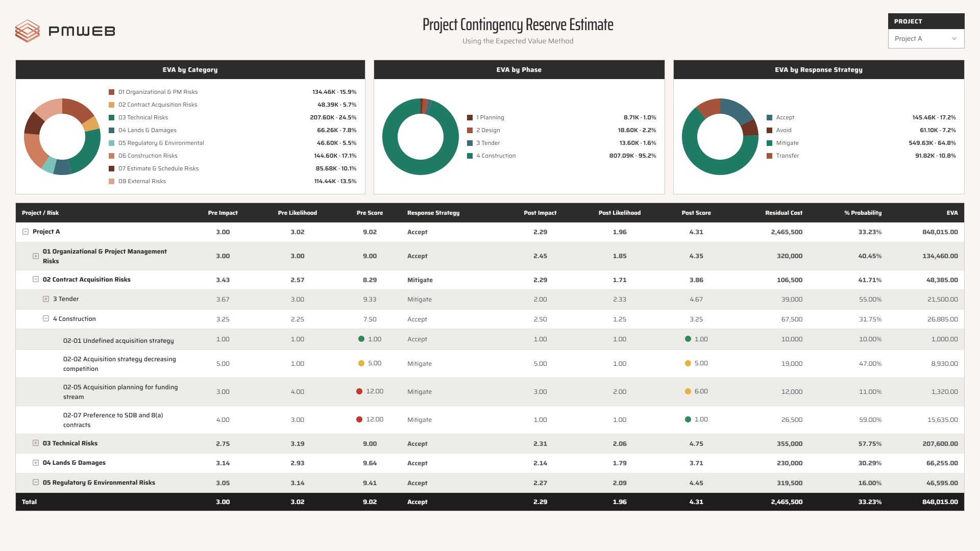Click the Project Contingency Reserve Estimate title
This screenshot has height=551, width=980.
tap(518, 24)
